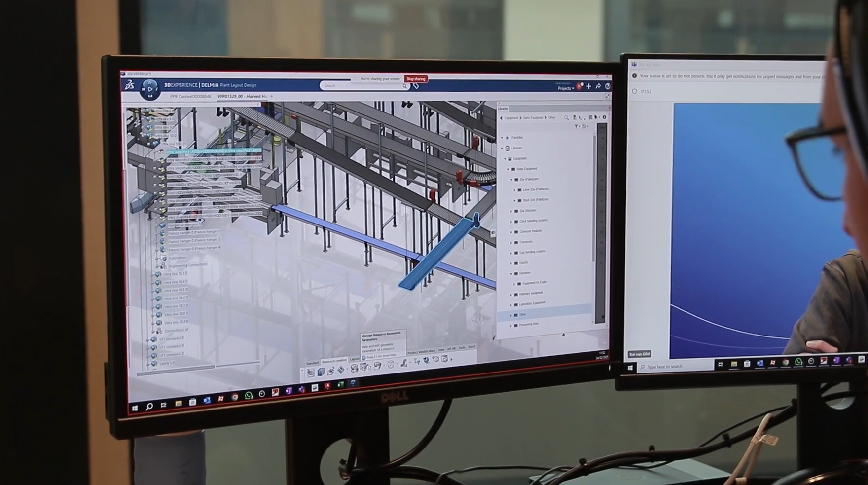The height and width of the screenshot is (485, 868).
Task: Open the Help question mark icon
Action: [x=607, y=86]
